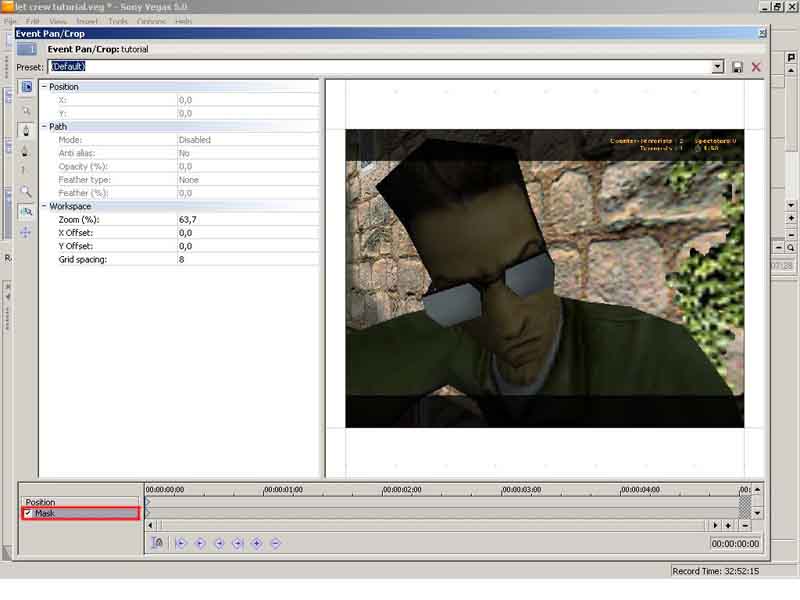Image resolution: width=800 pixels, height=600 pixels.
Task: Open the View menu in Vegas
Action: [58, 21]
